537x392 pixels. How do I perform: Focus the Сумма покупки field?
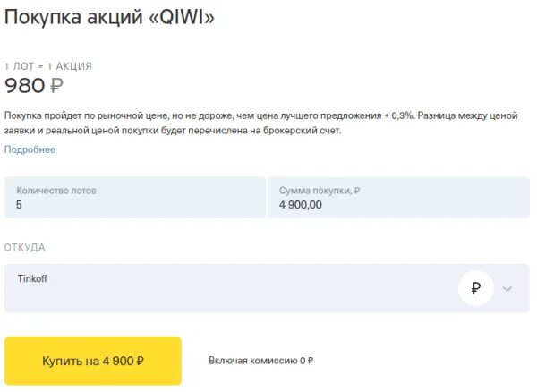tap(398, 198)
